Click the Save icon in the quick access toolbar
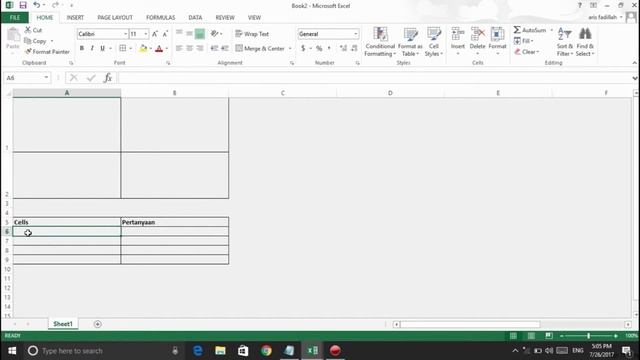 click(23, 5)
